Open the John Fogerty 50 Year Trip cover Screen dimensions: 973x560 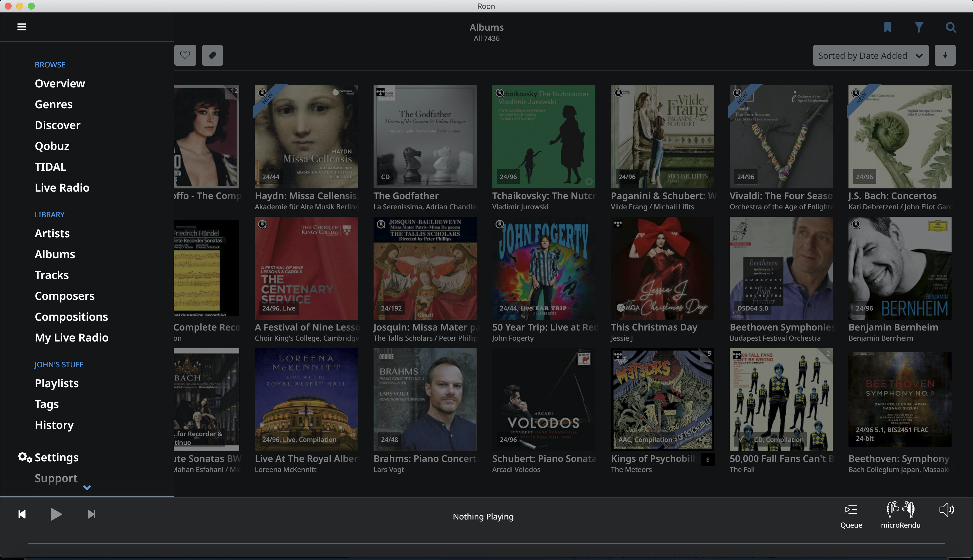[544, 268]
